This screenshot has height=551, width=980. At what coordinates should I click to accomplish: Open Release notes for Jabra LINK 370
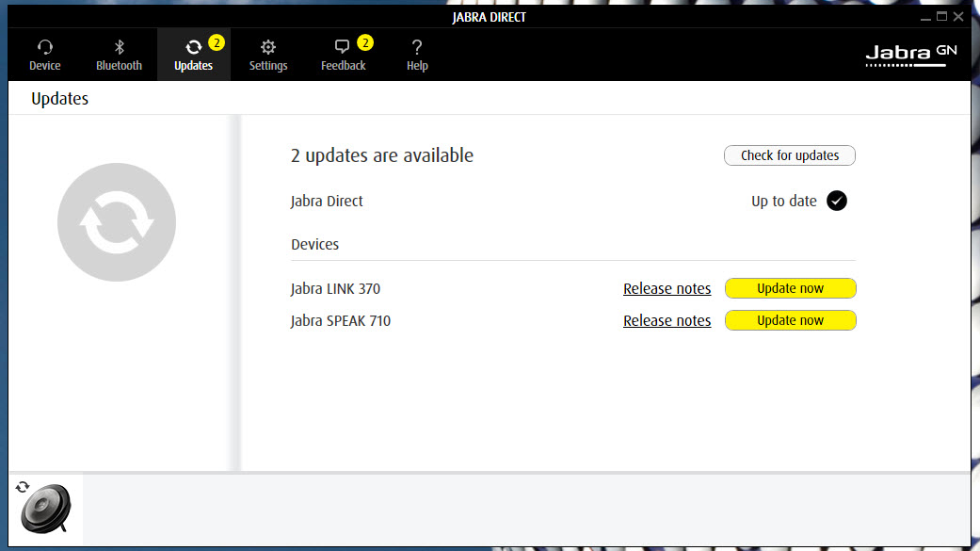pos(667,288)
